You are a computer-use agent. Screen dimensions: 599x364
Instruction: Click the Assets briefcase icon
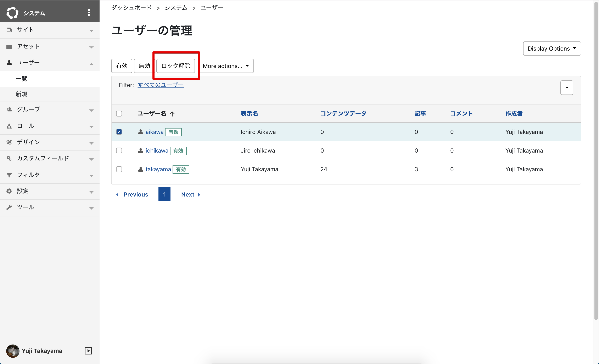click(9, 46)
